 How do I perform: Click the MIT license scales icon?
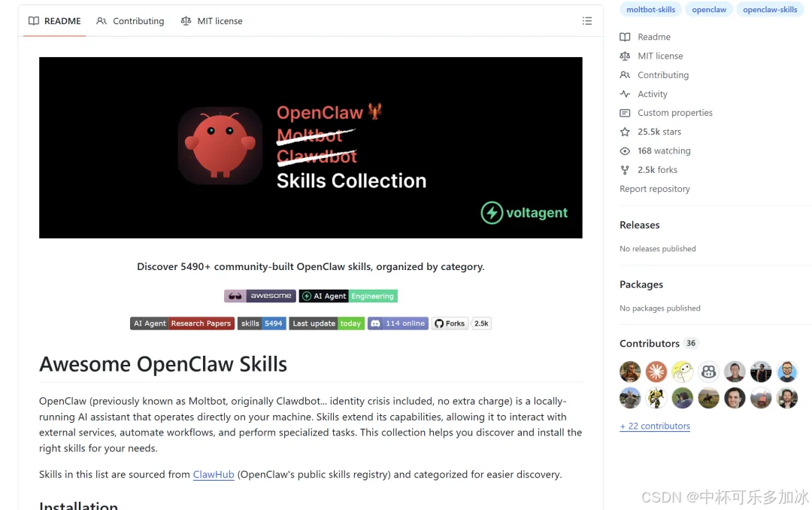click(x=625, y=56)
